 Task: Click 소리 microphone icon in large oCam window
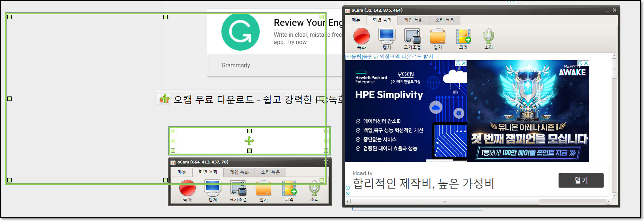pos(488,36)
